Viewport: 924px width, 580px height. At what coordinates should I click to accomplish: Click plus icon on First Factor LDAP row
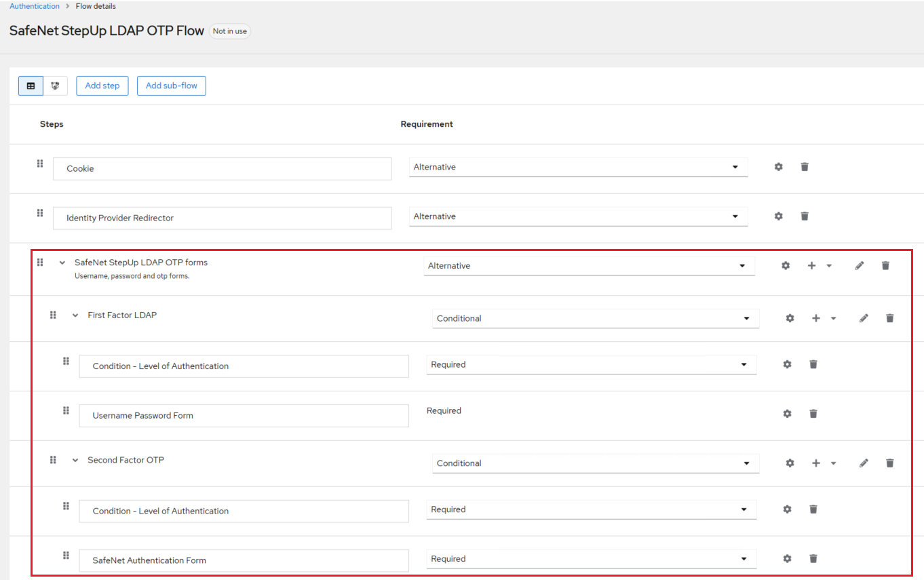coord(816,318)
